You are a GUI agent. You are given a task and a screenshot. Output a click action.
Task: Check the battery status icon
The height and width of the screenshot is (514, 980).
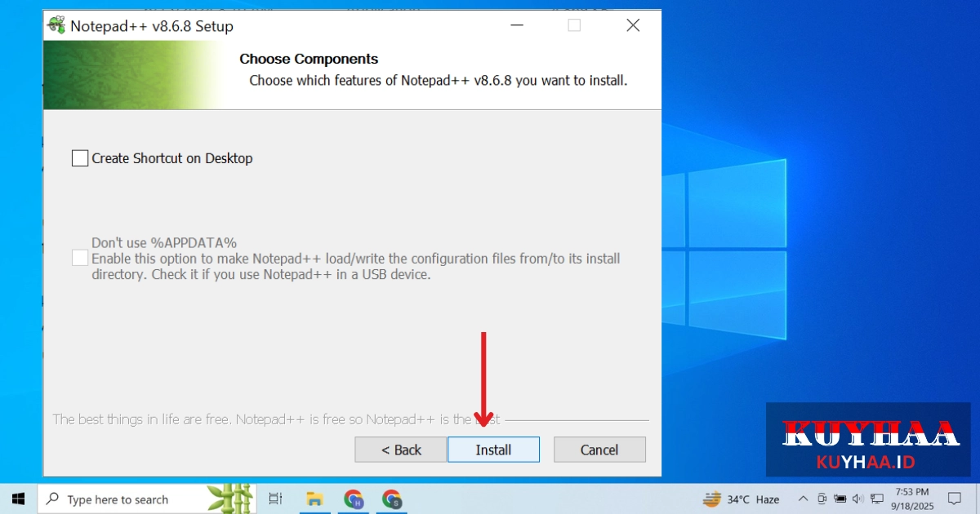tap(840, 498)
